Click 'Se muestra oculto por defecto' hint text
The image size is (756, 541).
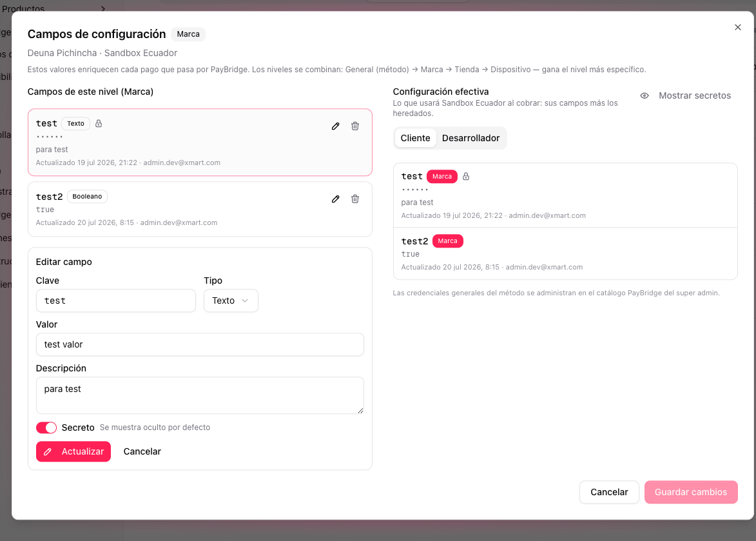pyautogui.click(x=155, y=428)
